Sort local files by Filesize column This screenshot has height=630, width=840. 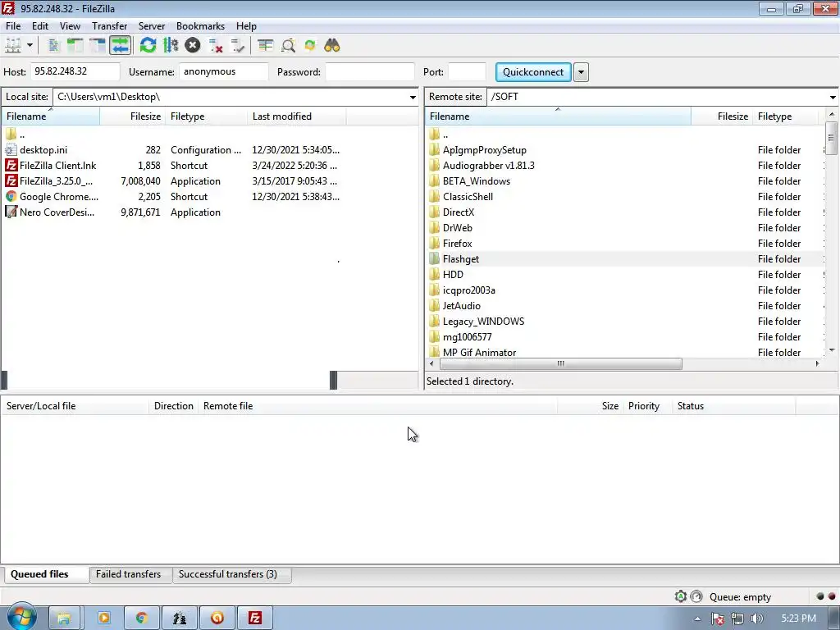click(132, 116)
